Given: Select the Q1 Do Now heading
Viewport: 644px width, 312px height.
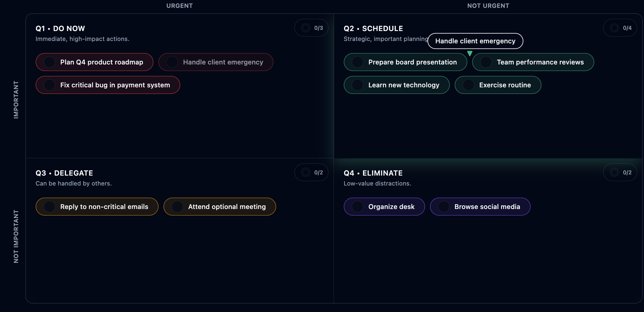Looking at the screenshot, I should pyautogui.click(x=60, y=29).
